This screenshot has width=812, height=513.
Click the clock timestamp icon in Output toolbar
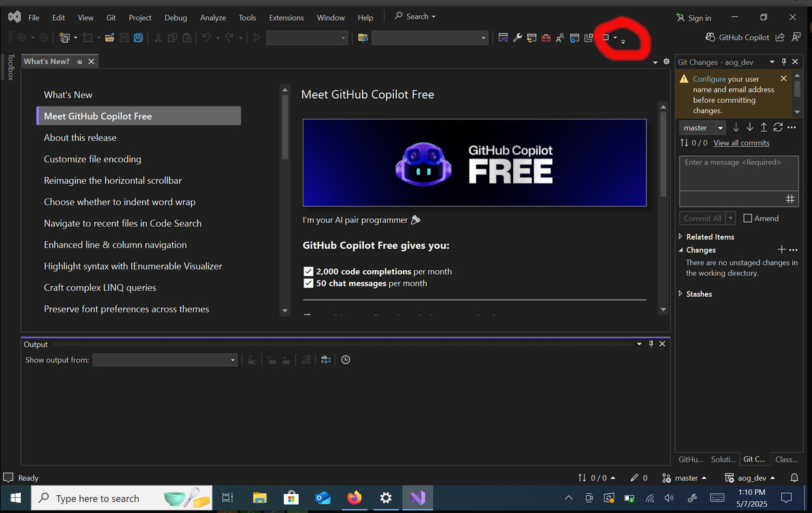pos(346,360)
